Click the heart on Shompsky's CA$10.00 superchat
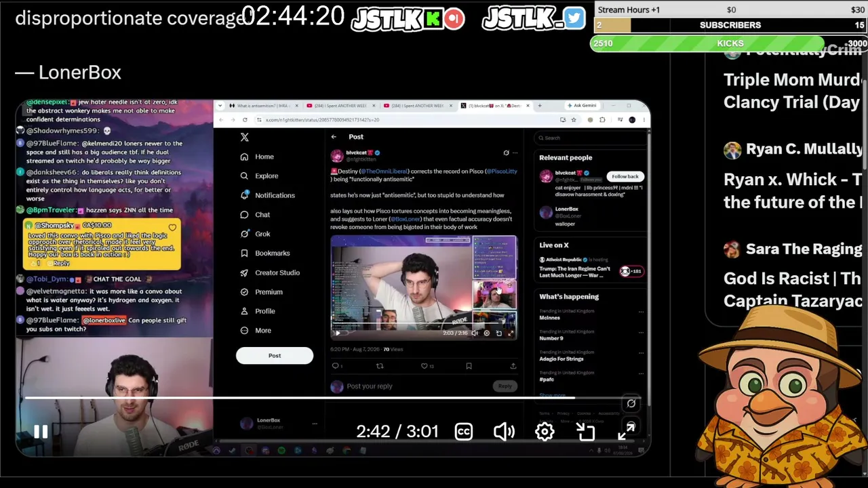 tap(172, 228)
